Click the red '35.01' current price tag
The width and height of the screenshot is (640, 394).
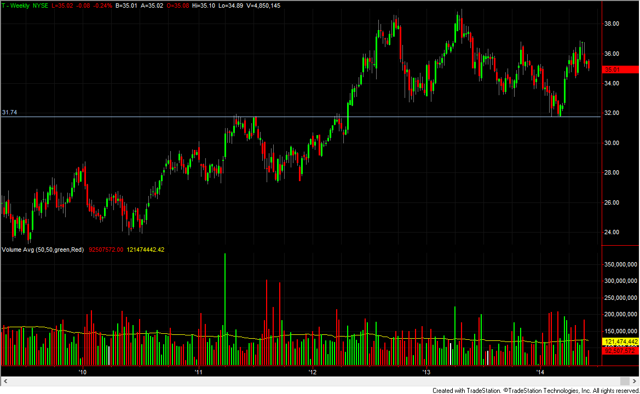pos(621,69)
